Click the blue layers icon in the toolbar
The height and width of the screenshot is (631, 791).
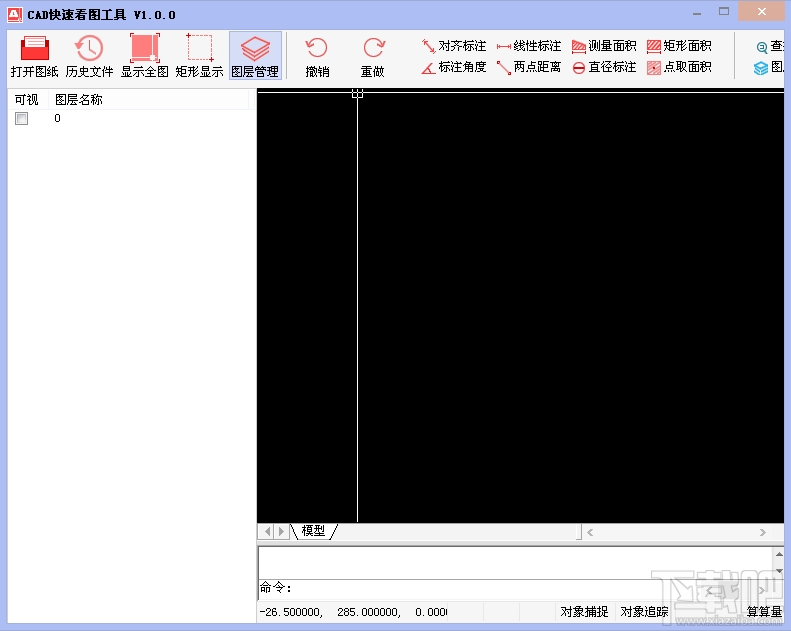[x=761, y=68]
